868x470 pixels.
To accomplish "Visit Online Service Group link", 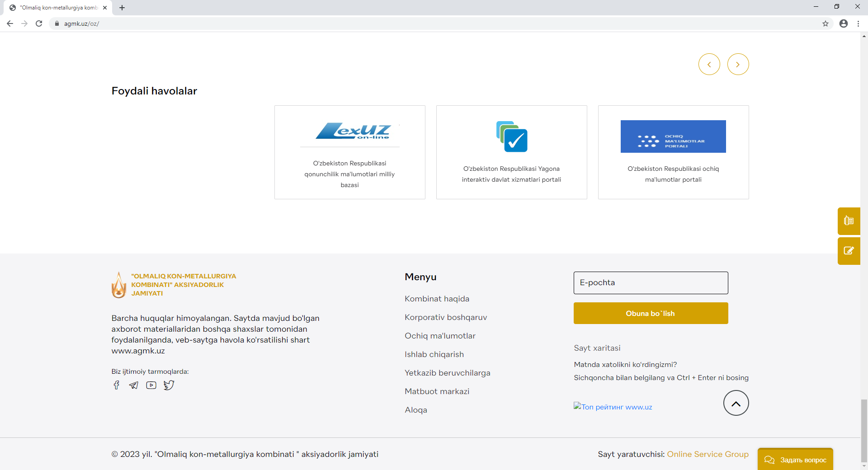I will (708, 454).
